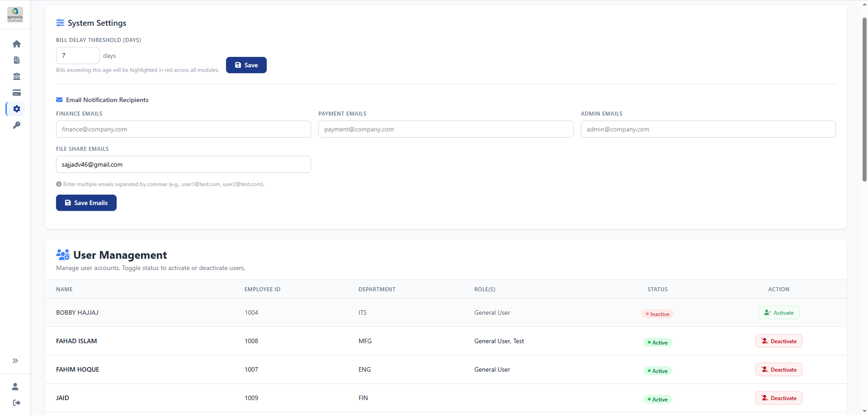Click roles text 'General User, Test'
The width and height of the screenshot is (868, 415).
(x=499, y=341)
